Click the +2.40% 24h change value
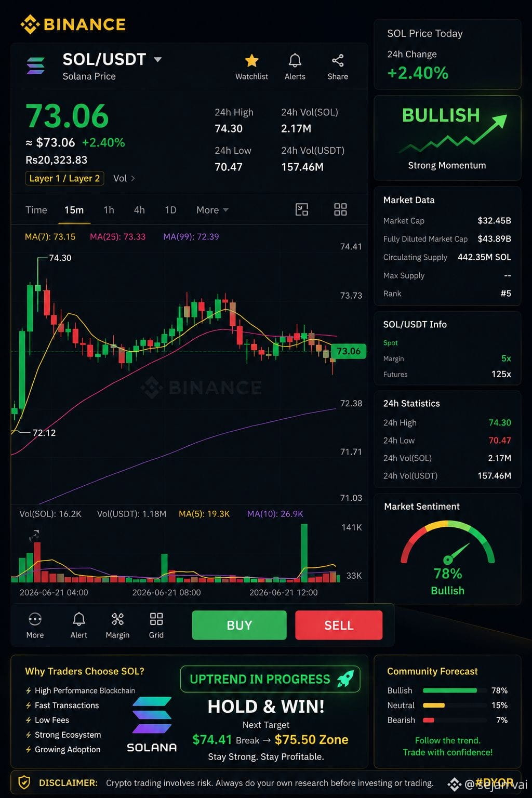Viewport: 532px width, 798px height. pyautogui.click(x=418, y=73)
